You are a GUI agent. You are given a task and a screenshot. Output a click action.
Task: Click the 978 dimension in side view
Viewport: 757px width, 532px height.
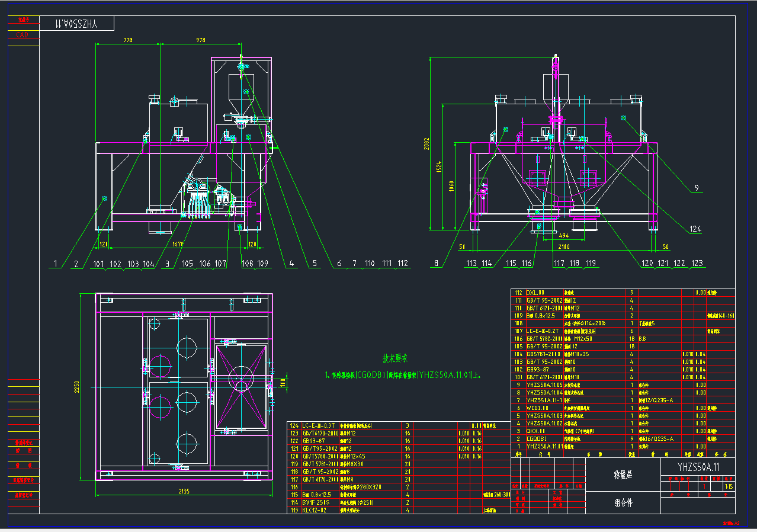pos(201,40)
